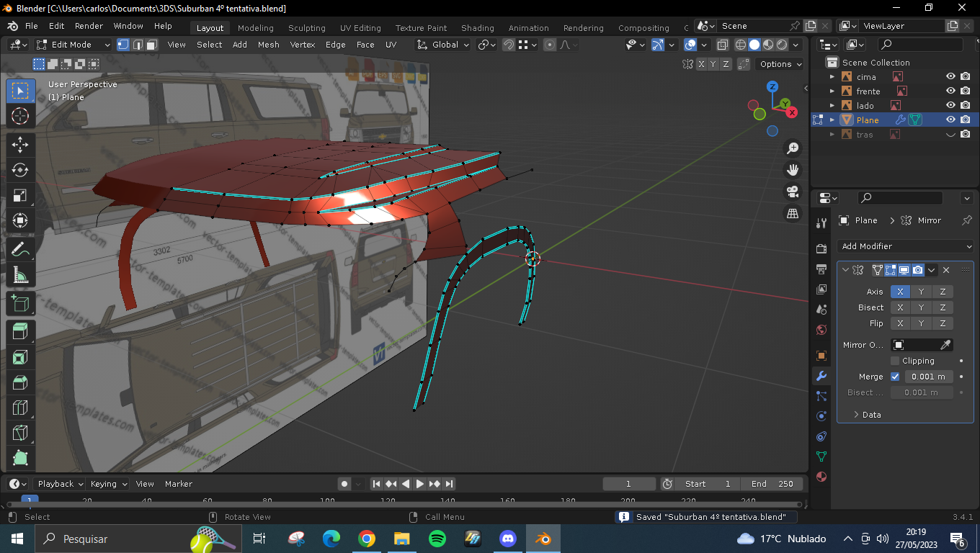The width and height of the screenshot is (980, 553).
Task: Select the Measure tool
Action: (x=20, y=275)
